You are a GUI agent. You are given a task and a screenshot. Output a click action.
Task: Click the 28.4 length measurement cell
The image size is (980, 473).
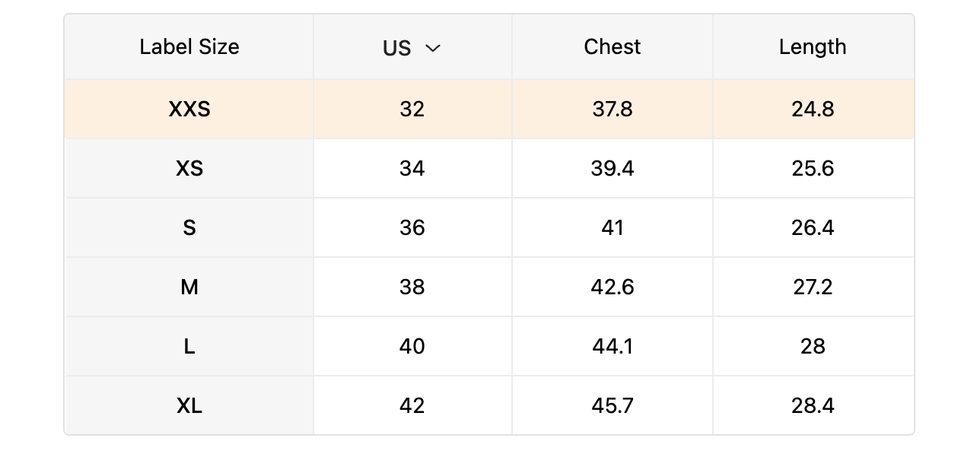[x=813, y=406]
